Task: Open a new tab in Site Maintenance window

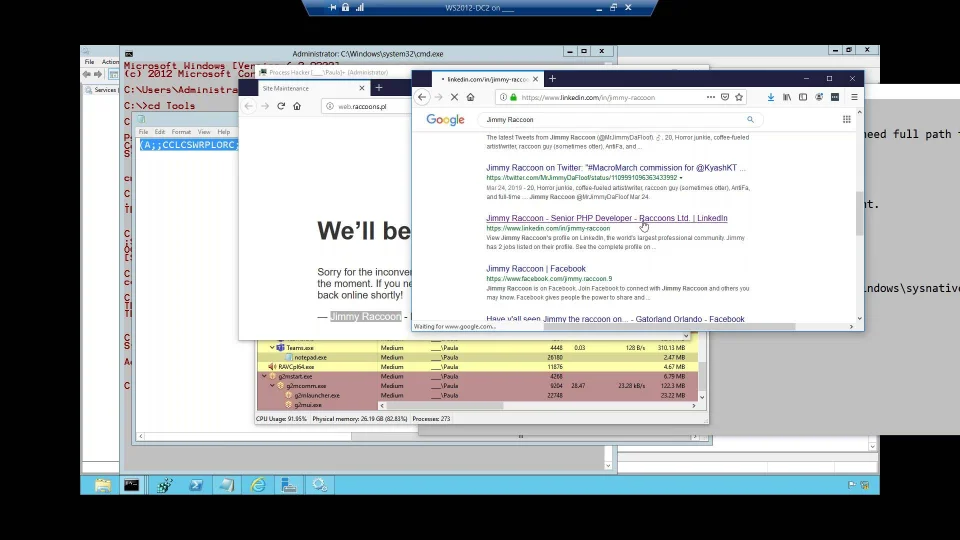Action: point(379,88)
